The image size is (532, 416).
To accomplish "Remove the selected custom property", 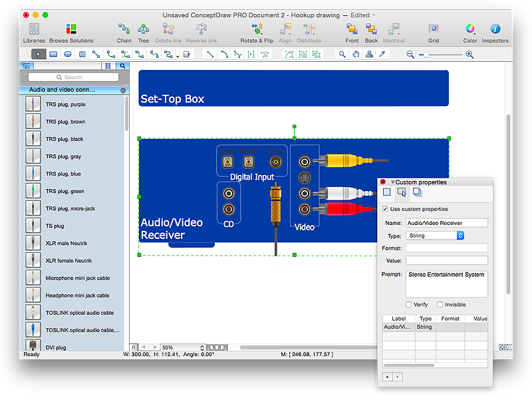I will (x=398, y=377).
